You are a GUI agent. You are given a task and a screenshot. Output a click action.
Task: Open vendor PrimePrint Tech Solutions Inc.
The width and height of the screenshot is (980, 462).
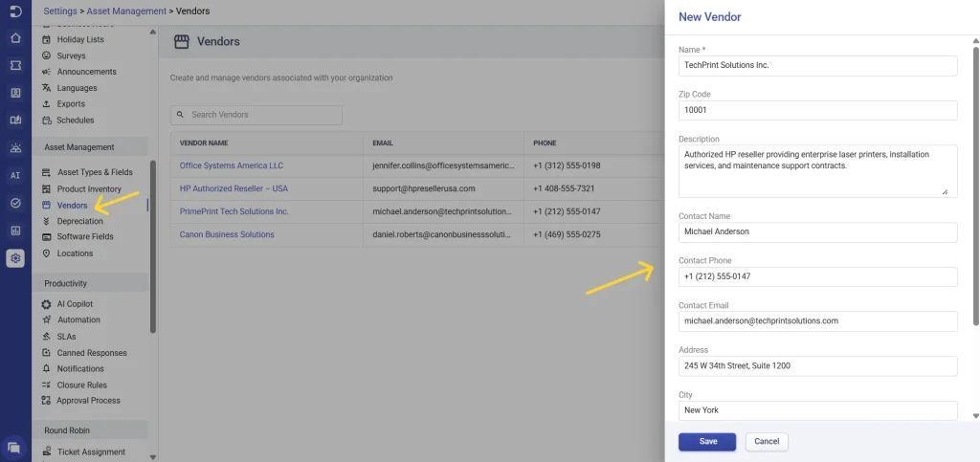click(234, 211)
